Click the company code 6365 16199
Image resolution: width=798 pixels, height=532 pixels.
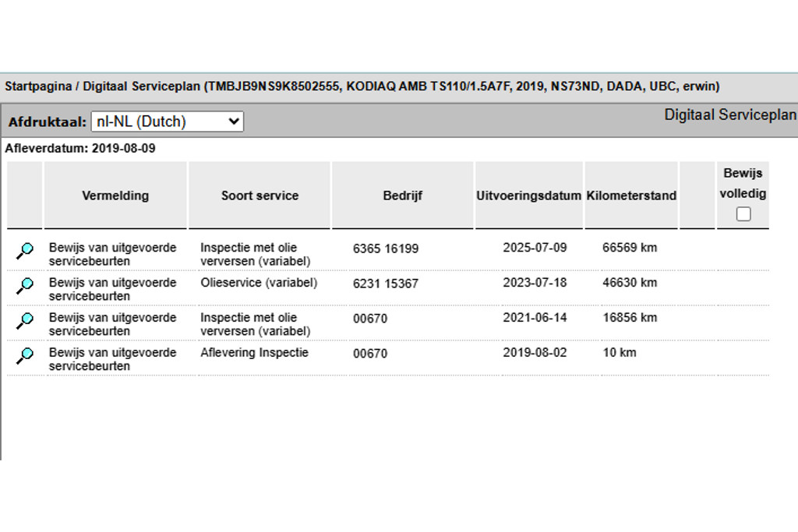click(386, 248)
